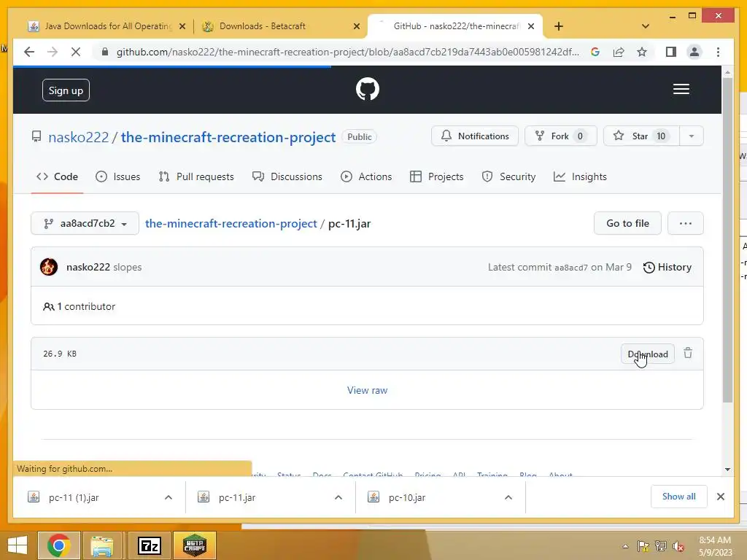Click the trash delete file icon
The image size is (747, 560).
688,354
